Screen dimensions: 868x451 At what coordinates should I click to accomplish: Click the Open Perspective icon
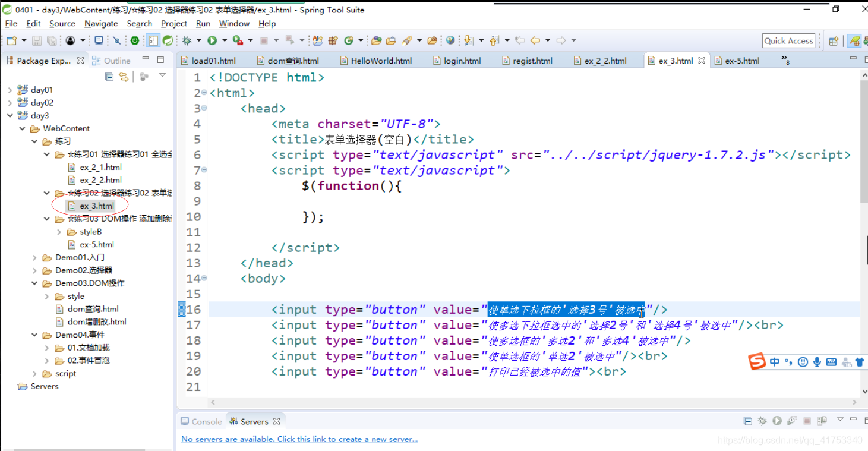click(x=834, y=41)
